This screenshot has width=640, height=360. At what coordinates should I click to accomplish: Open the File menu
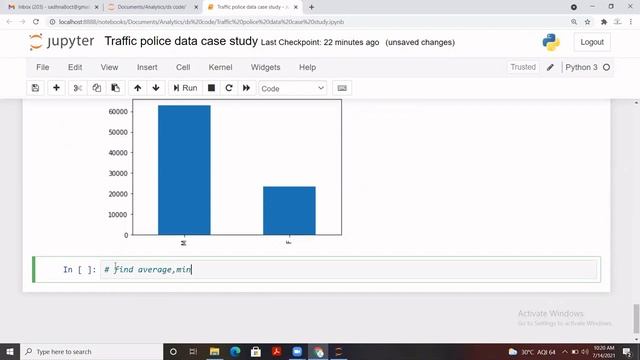pos(42,67)
